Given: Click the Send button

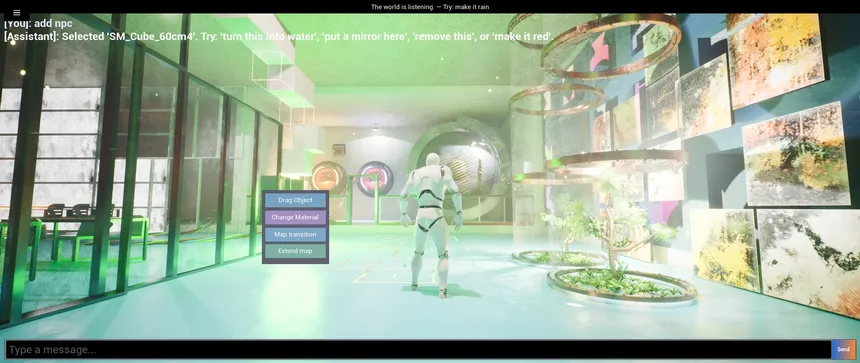Looking at the screenshot, I should click(844, 349).
